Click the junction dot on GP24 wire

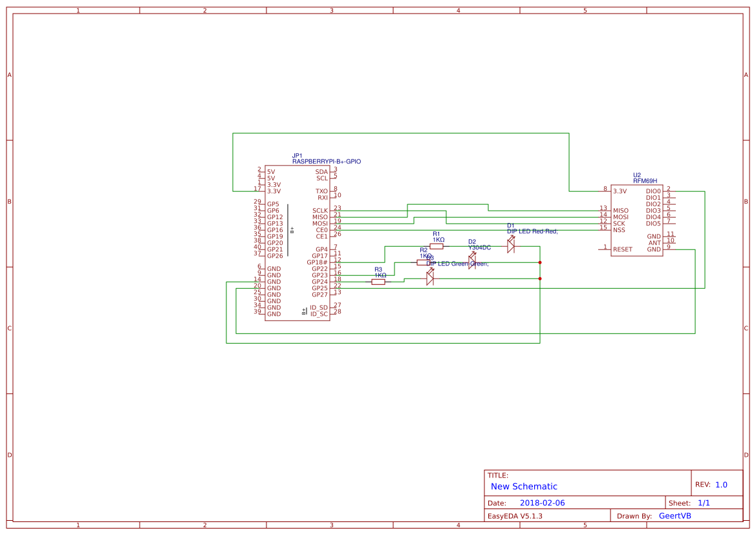540,278
